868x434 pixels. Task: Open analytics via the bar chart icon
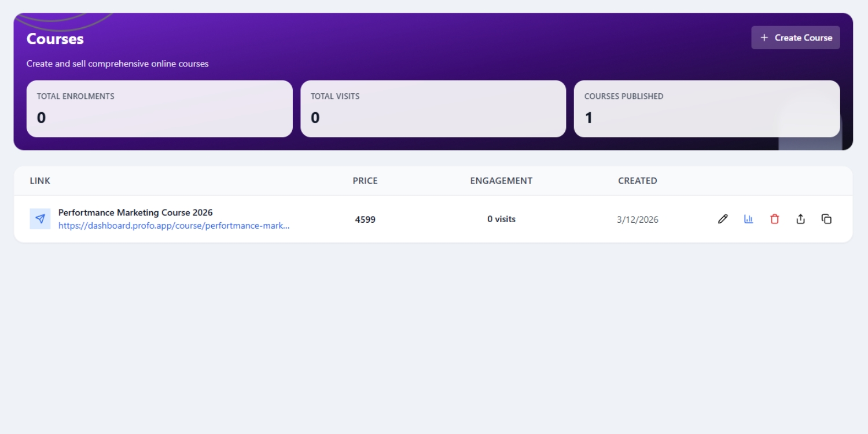pos(748,219)
